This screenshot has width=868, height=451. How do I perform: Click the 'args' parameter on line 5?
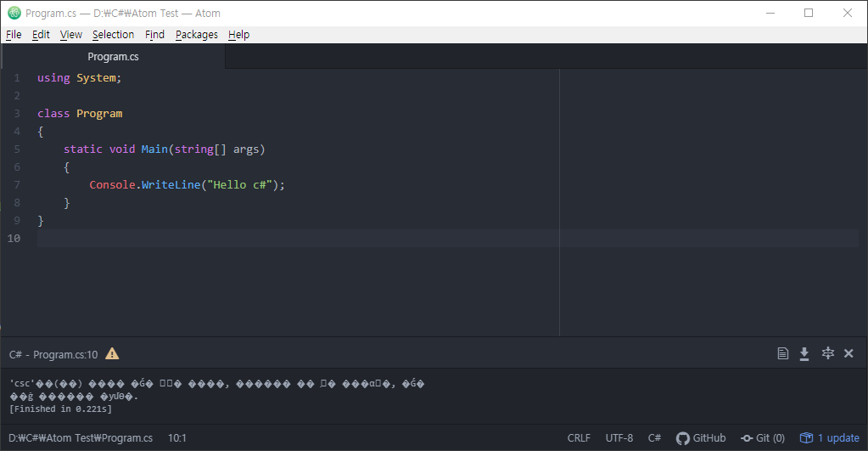coord(246,149)
